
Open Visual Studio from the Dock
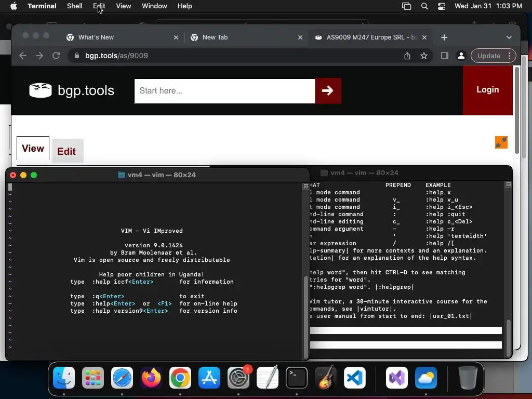tap(397, 378)
